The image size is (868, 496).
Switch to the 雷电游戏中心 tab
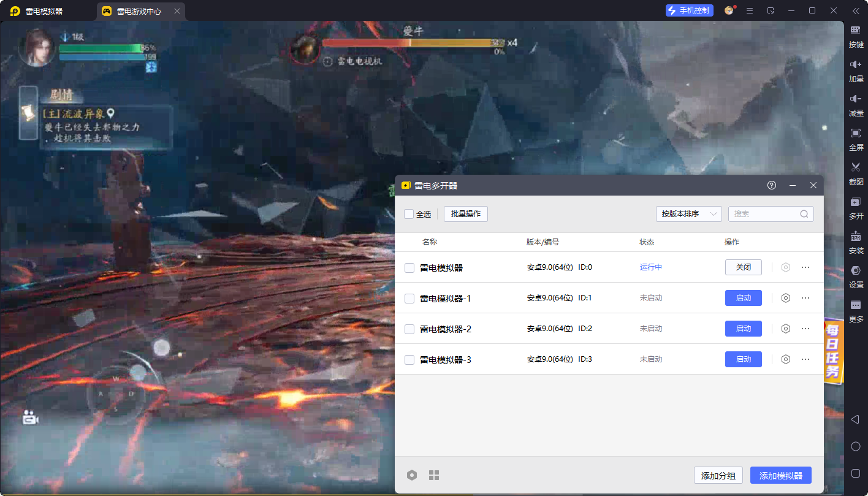pos(141,11)
